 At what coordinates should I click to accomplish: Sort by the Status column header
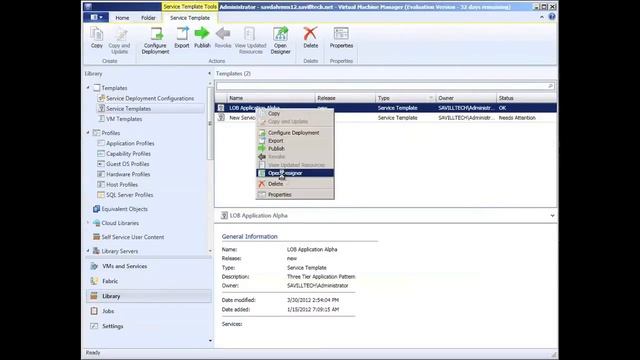[526, 98]
